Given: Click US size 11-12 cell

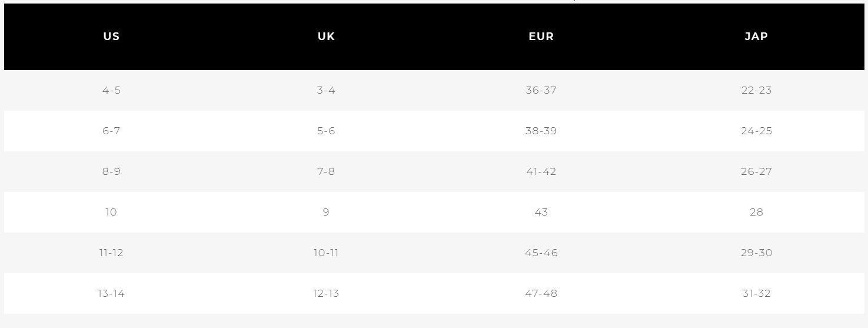Looking at the screenshot, I should [x=111, y=253].
